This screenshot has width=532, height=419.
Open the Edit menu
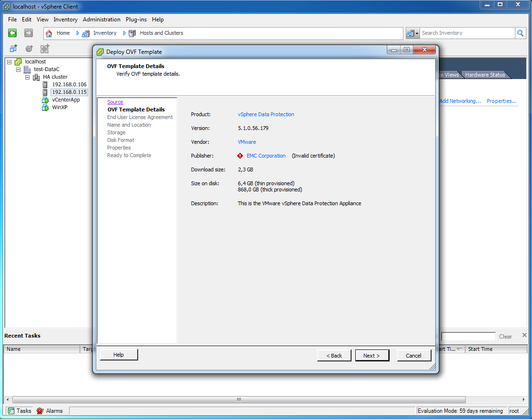[27, 20]
